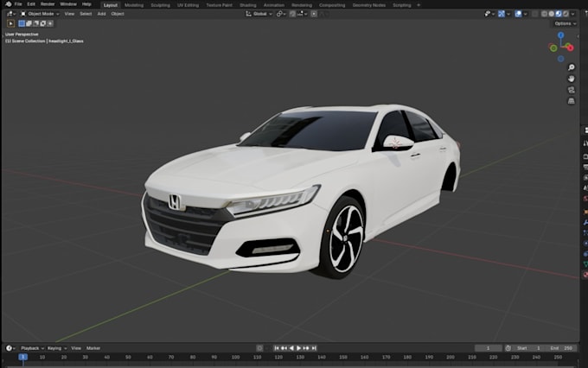Image resolution: width=588 pixels, height=368 pixels.
Task: Open the timeline Playback dropdown
Action: pos(32,348)
